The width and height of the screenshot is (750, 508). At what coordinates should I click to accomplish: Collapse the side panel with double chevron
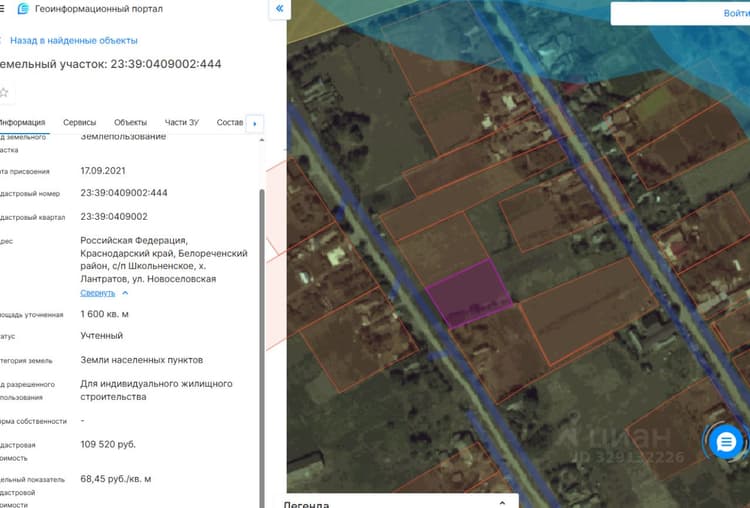point(280,9)
